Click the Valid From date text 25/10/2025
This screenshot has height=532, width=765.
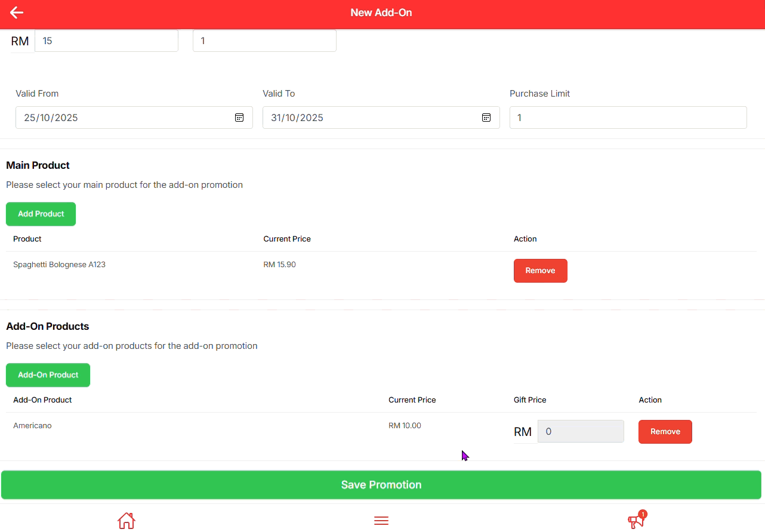pyautogui.click(x=51, y=117)
